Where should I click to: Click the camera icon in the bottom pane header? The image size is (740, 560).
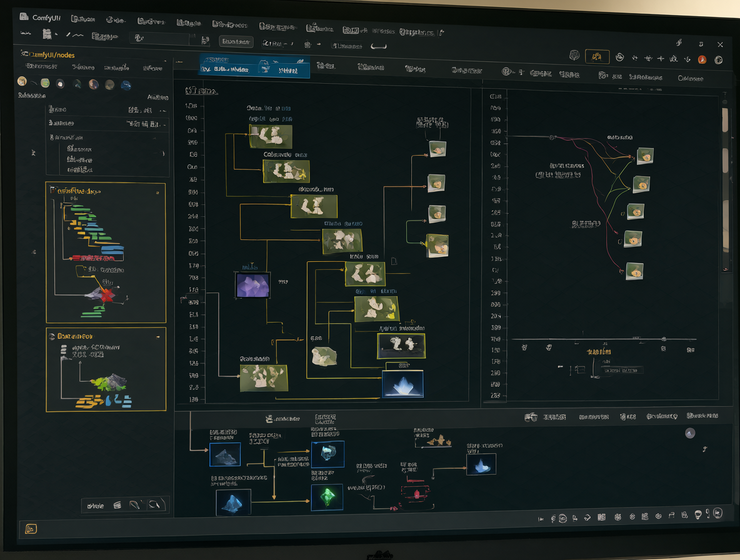(531, 417)
